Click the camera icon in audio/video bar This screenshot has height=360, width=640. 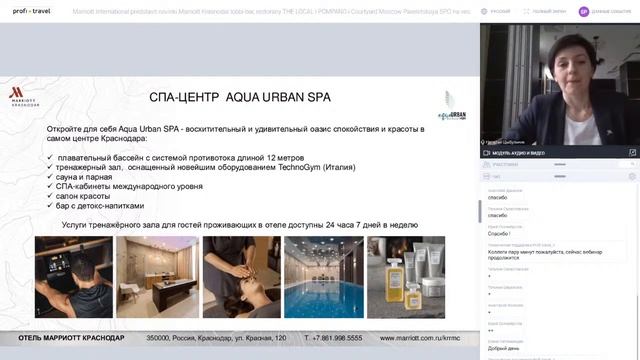(487, 153)
